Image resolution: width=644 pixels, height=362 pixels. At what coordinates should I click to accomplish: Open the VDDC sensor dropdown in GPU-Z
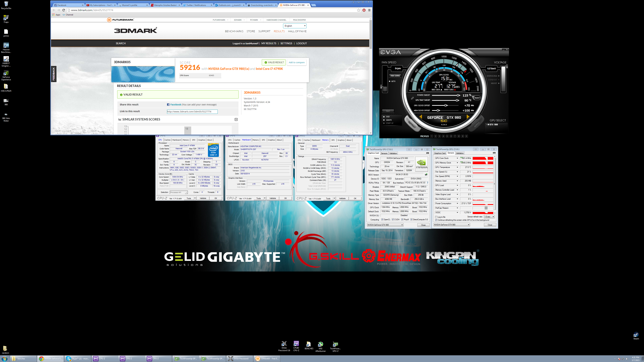tap(457, 212)
